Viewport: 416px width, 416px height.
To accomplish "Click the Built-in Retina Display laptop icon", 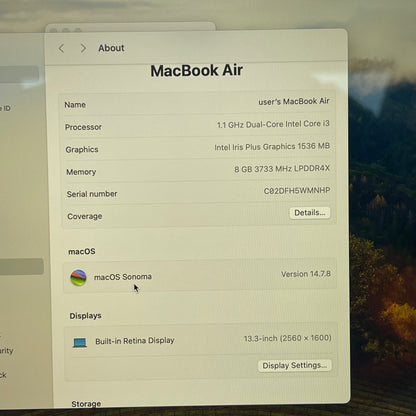I will [x=80, y=342].
